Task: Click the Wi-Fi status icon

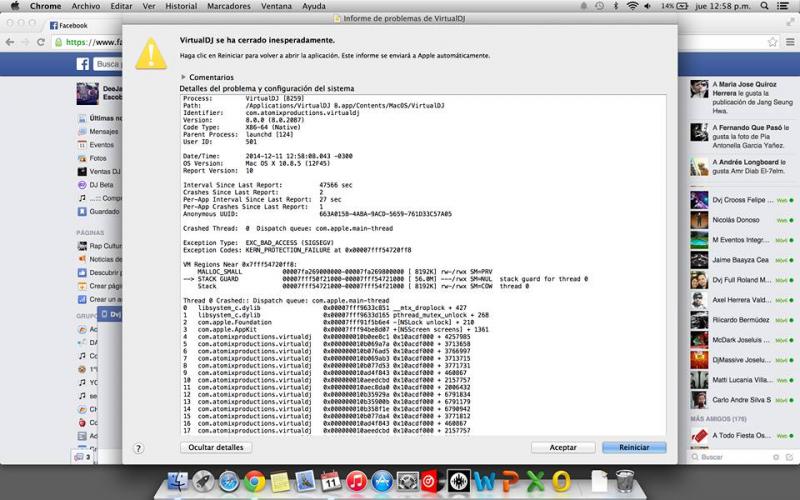Action: click(x=632, y=6)
